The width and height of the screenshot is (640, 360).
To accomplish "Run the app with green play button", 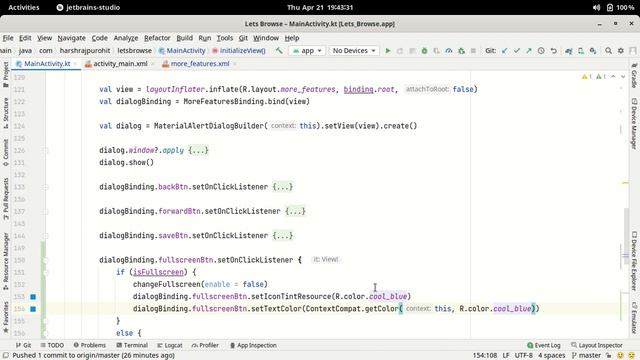I will coord(388,51).
